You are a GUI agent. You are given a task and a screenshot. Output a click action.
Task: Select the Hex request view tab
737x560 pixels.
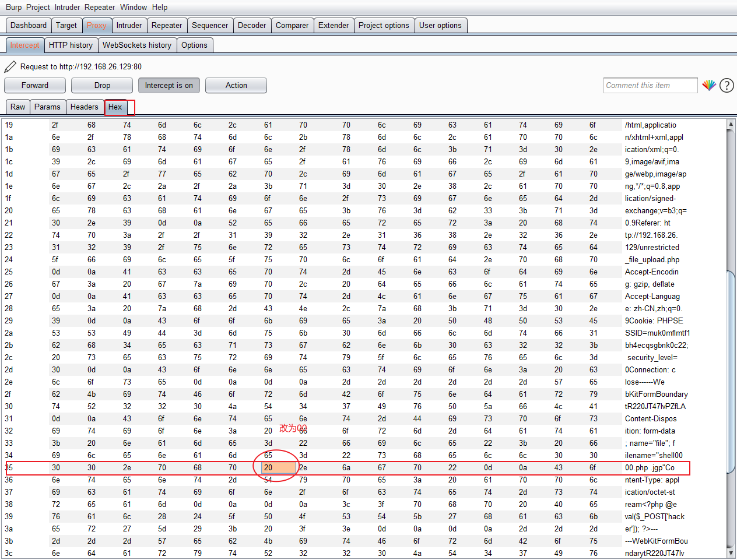pos(115,107)
